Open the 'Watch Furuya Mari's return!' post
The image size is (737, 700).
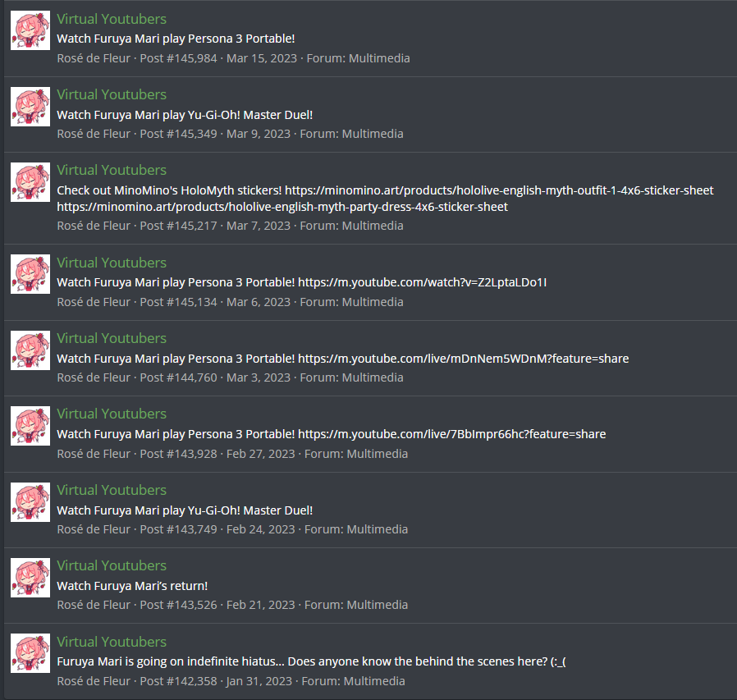pos(132,586)
